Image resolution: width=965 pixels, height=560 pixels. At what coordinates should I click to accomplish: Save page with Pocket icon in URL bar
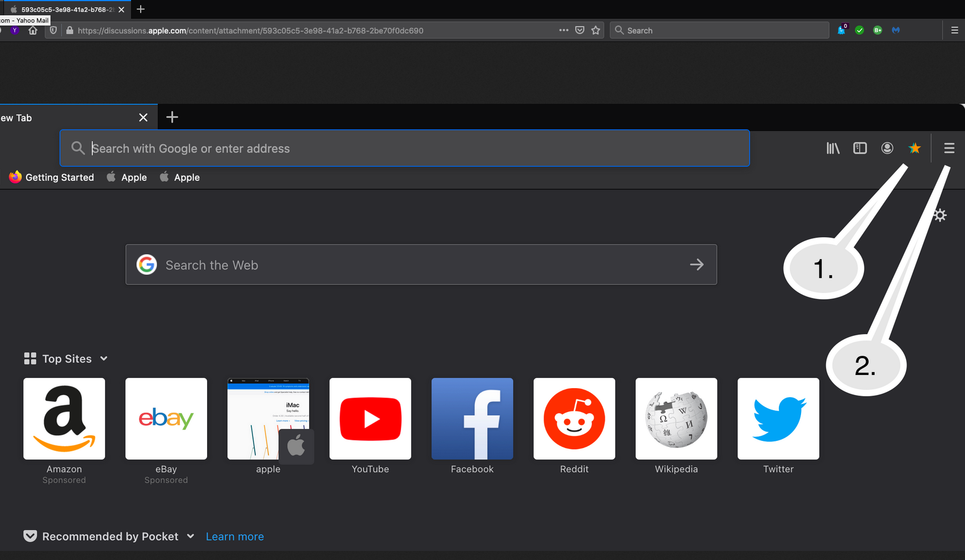pyautogui.click(x=580, y=31)
